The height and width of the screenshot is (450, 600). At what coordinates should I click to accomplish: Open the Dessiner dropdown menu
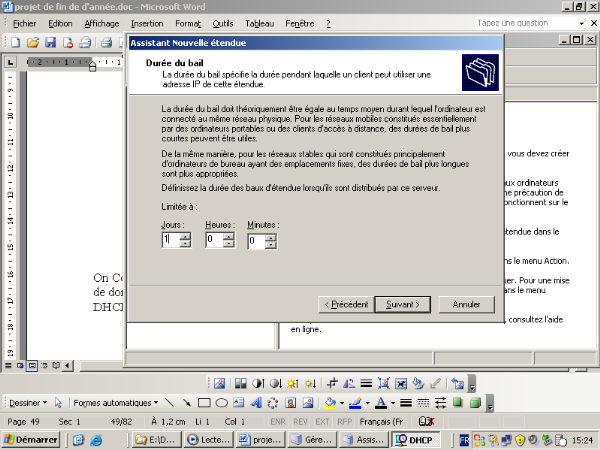click(28, 403)
